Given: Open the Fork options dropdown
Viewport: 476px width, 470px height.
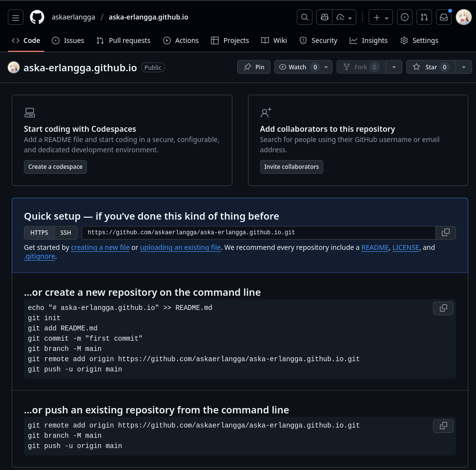Looking at the screenshot, I should tap(393, 67).
